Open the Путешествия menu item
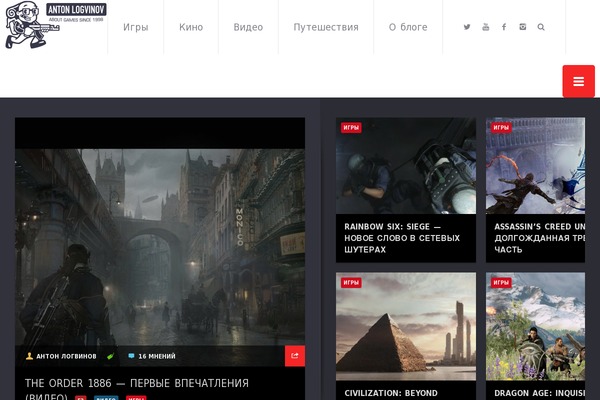The height and width of the screenshot is (400, 600). pos(326,27)
